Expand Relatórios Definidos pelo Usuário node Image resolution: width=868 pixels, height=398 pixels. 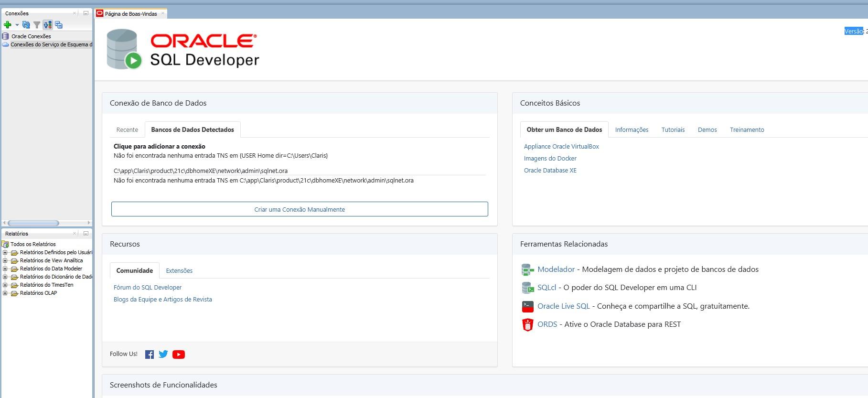tap(5, 252)
